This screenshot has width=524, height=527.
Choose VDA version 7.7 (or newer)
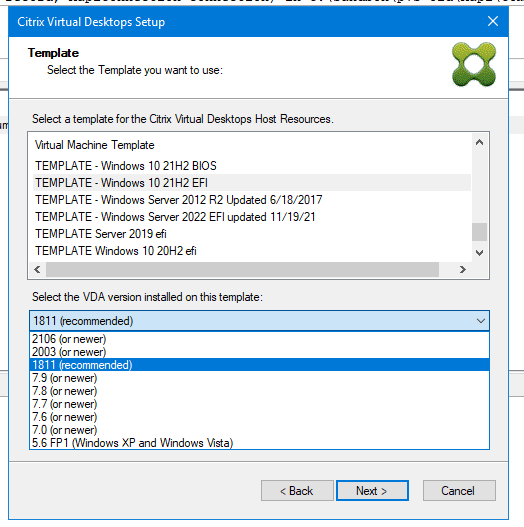[x=259, y=404]
